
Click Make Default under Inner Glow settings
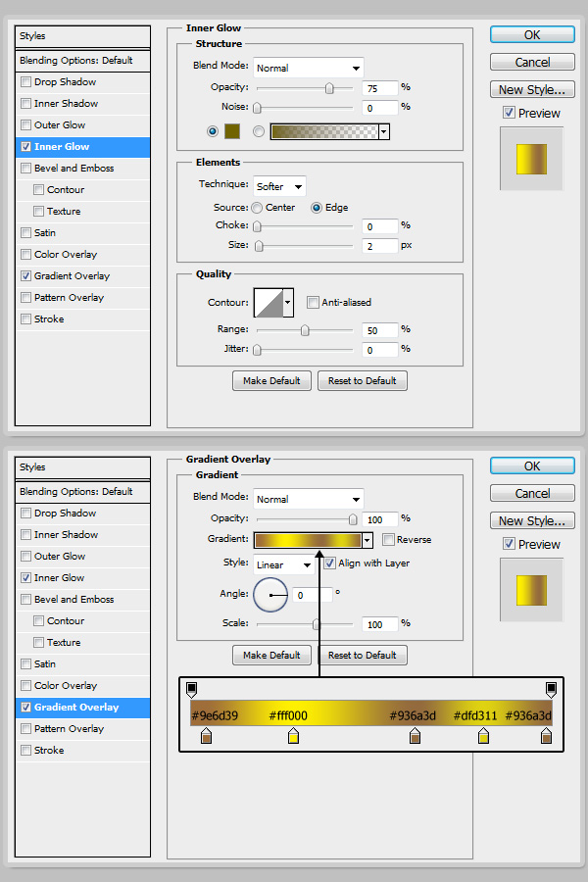pyautogui.click(x=271, y=381)
